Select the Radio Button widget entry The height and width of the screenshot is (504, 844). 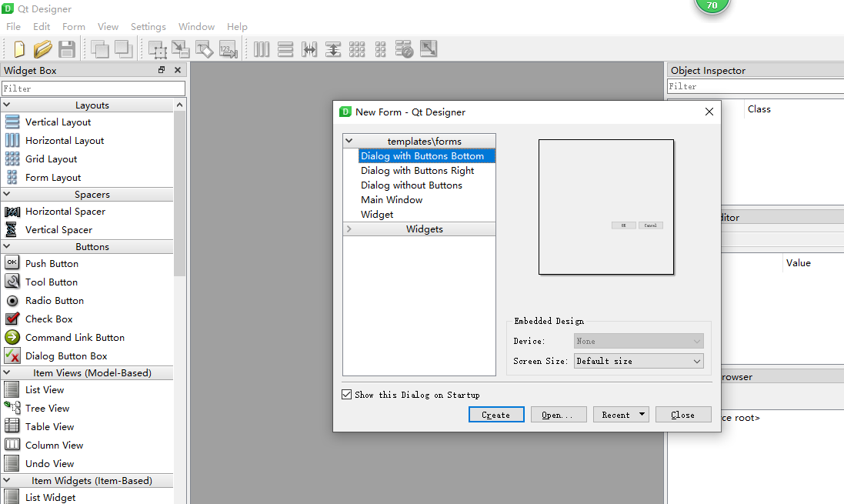(x=55, y=300)
